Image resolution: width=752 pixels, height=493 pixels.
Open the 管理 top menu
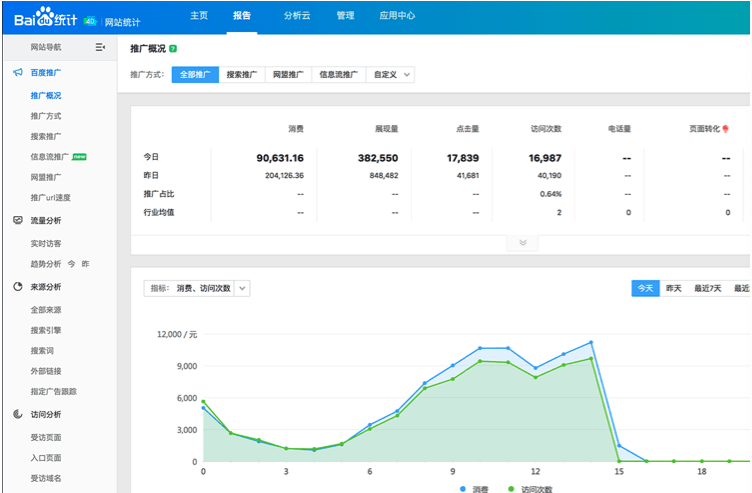(x=345, y=15)
